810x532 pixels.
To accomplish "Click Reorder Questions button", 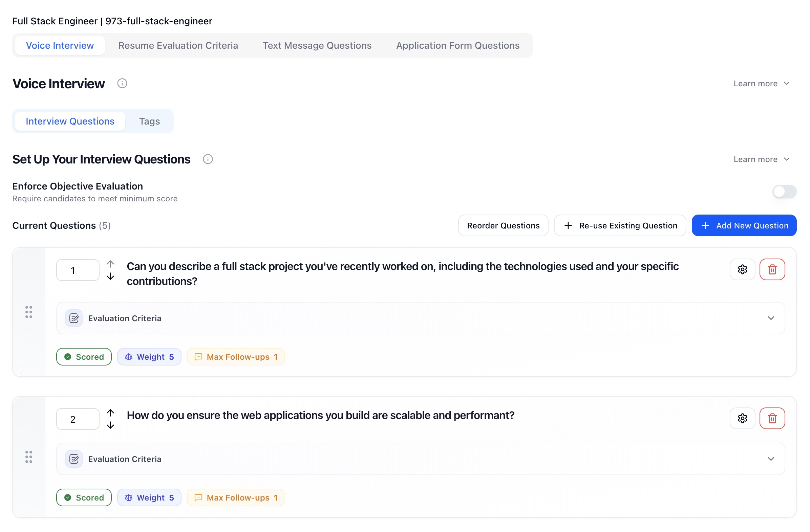I will pos(503,225).
